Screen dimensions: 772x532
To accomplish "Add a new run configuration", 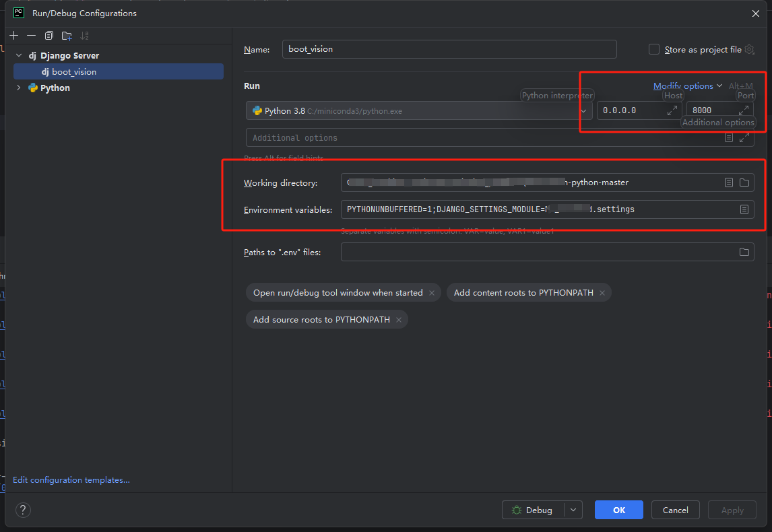I will click(x=13, y=35).
